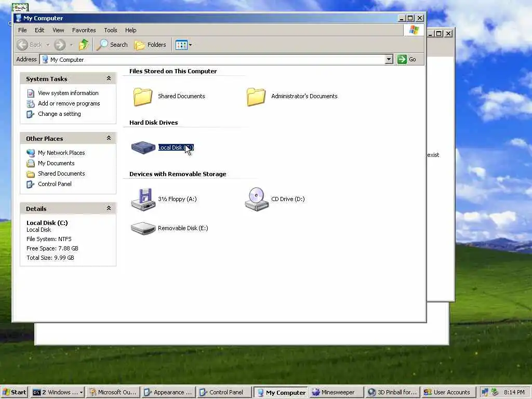The image size is (532, 399).
Task: Open the Search pane
Action: (112, 45)
